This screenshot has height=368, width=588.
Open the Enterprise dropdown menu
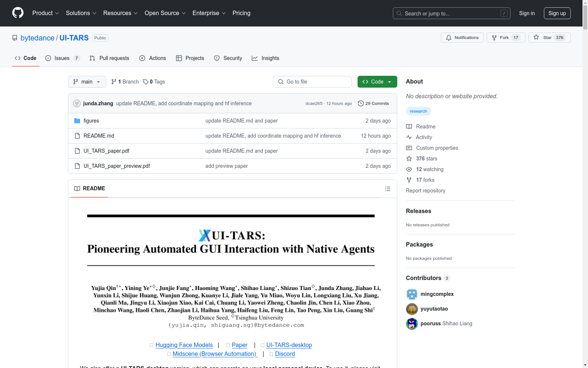[x=209, y=13]
